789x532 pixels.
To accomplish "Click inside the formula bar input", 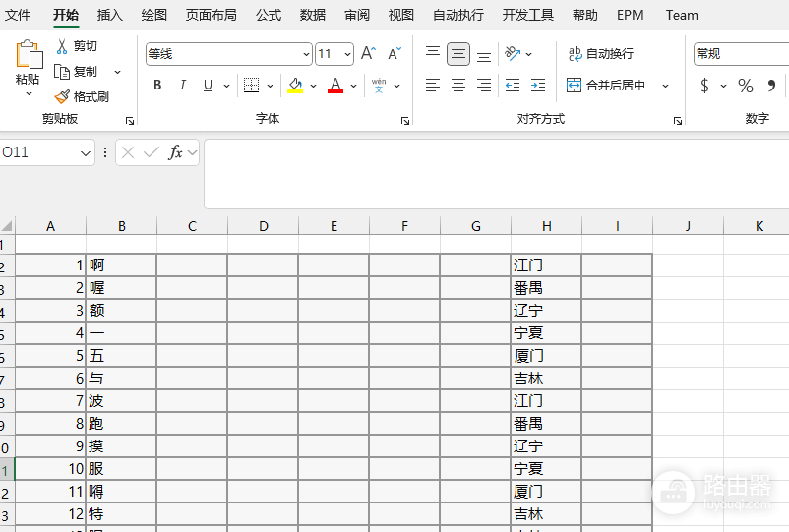I will click(x=496, y=173).
